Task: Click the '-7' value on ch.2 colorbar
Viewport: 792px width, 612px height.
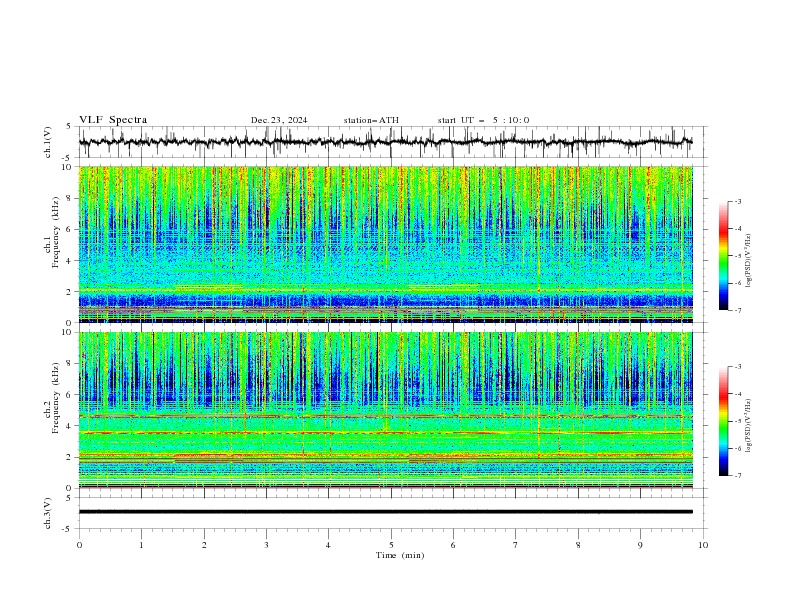Action: point(737,475)
